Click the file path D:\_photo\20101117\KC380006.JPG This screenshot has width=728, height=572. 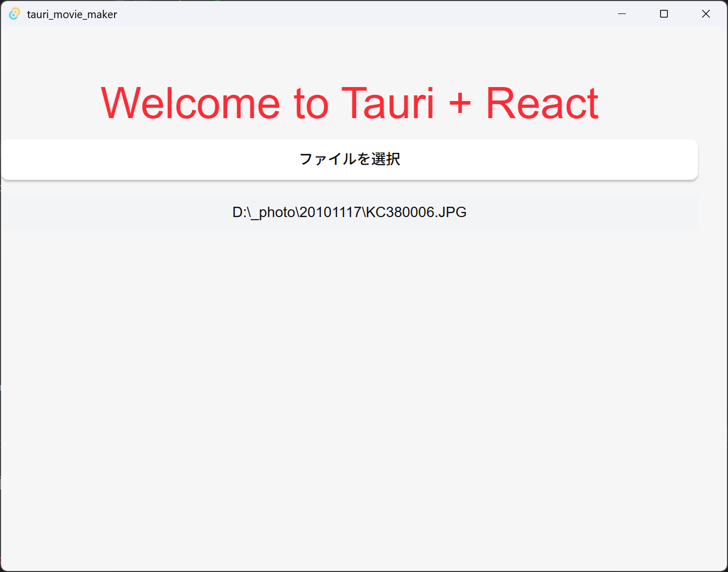pos(349,212)
